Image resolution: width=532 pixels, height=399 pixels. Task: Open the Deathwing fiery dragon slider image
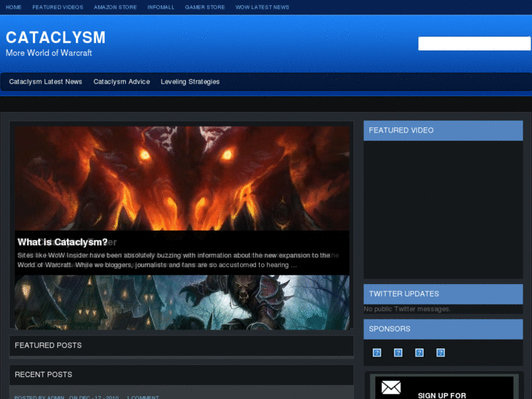click(182, 179)
